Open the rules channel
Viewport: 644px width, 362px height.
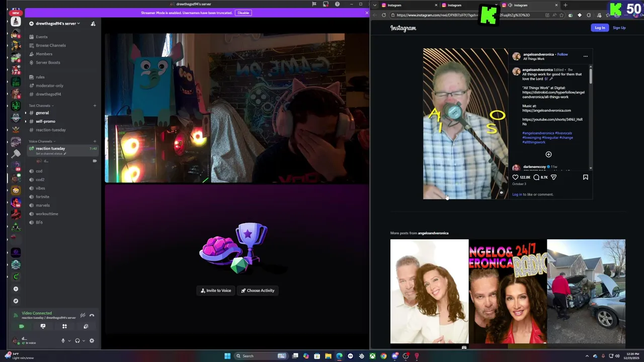pyautogui.click(x=40, y=77)
